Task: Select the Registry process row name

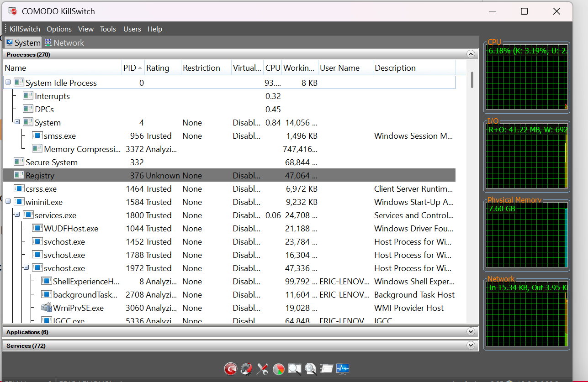Action: [40, 176]
